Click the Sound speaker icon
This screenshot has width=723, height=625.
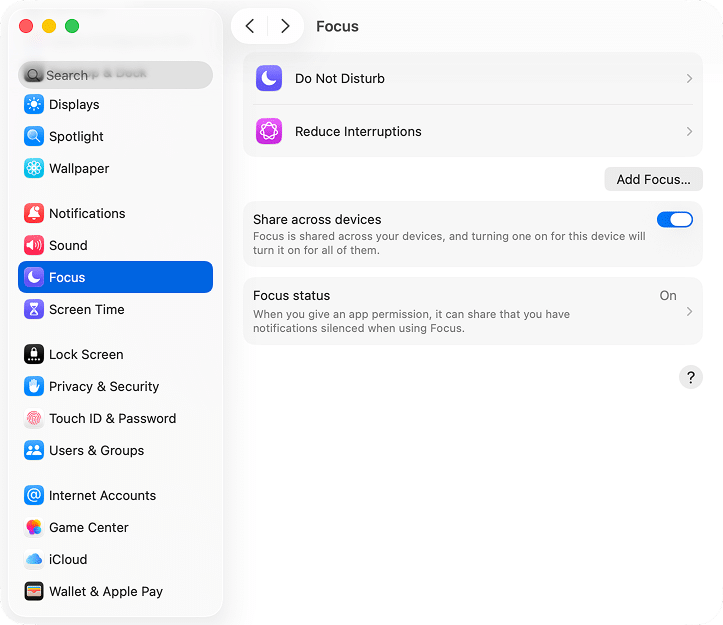tap(34, 245)
